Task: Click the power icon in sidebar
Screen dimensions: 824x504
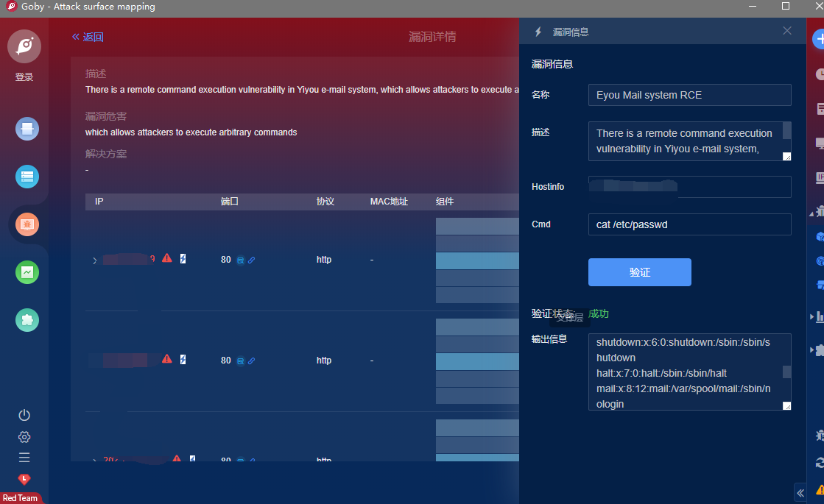Action: tap(24, 415)
